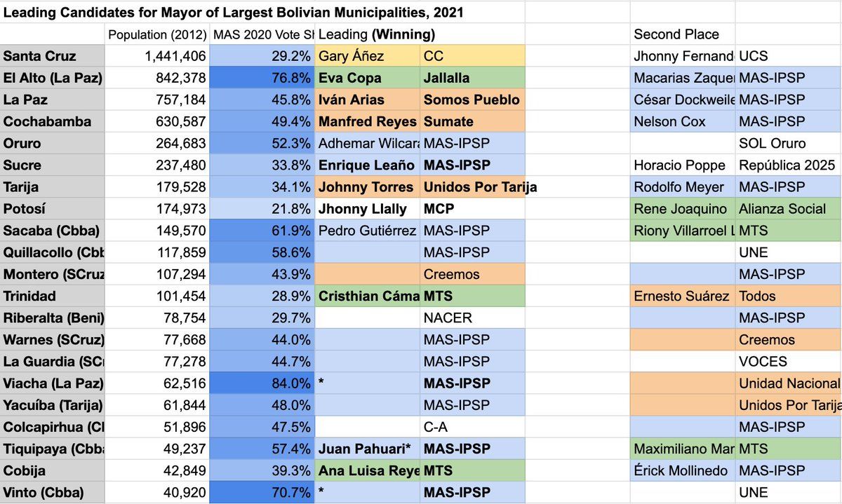
Task: Select the 1,441,406 population cell
Action: [x=157, y=56]
